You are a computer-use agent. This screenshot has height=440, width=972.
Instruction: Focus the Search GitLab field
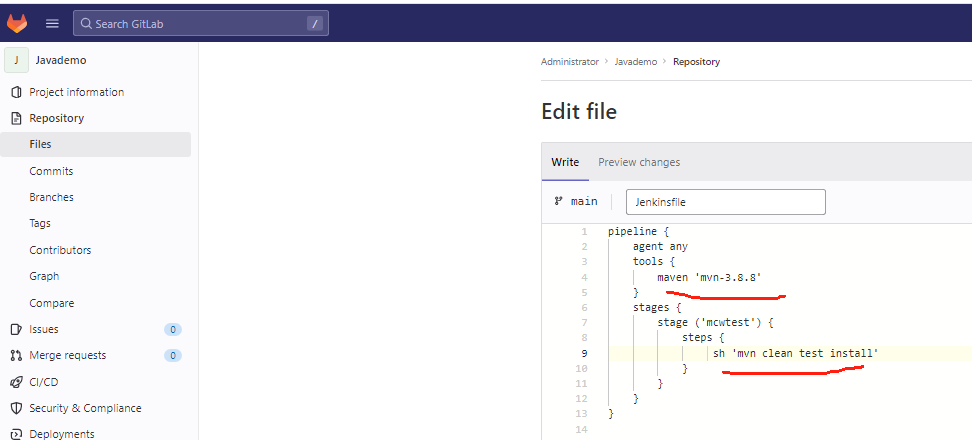click(x=201, y=24)
